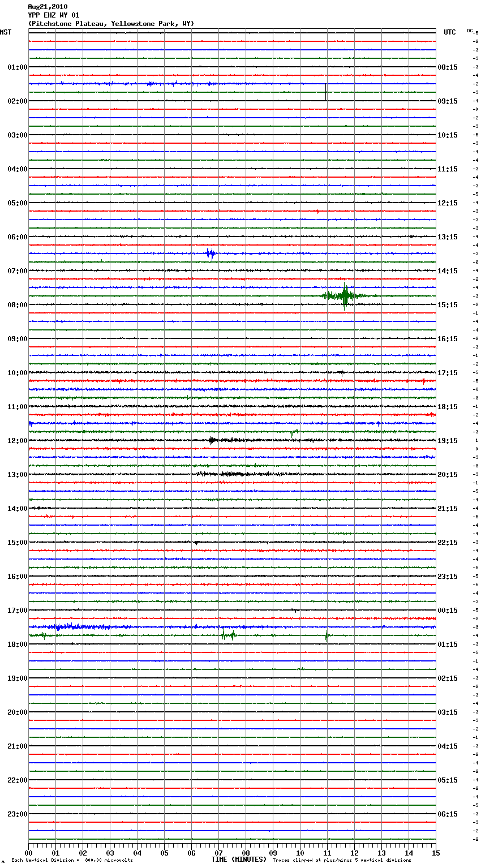
Task: Select the 03:00 MST row label
Action: pos(18,135)
